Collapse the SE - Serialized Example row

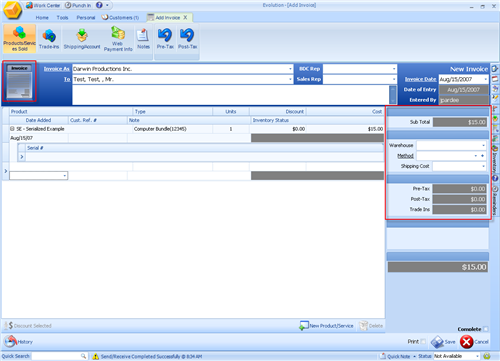[12, 129]
